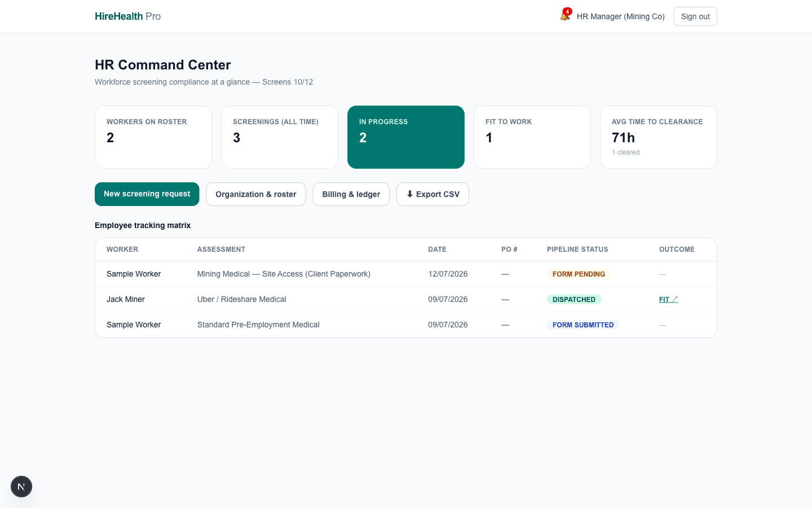Click the Next.js dev tools badge
Screen dimensions: 812x508
click(21, 487)
